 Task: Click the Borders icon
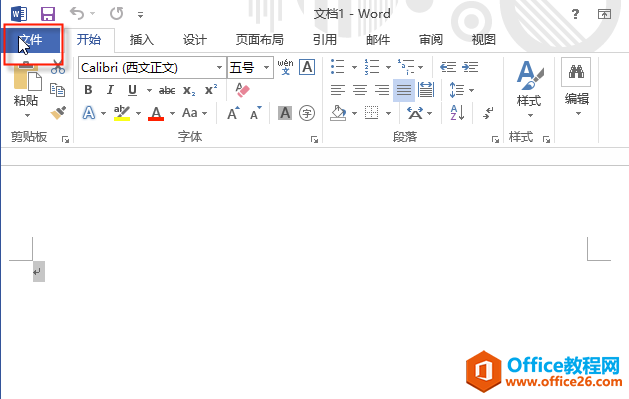click(371, 113)
